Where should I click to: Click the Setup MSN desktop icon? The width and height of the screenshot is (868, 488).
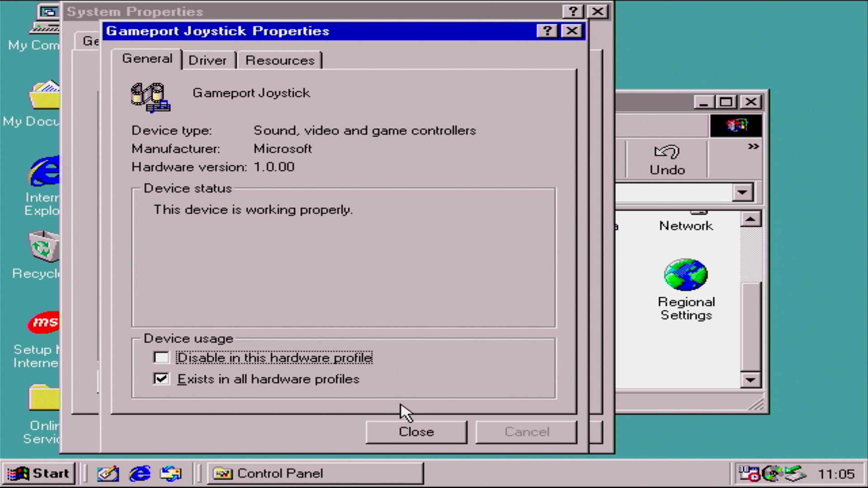[x=44, y=323]
